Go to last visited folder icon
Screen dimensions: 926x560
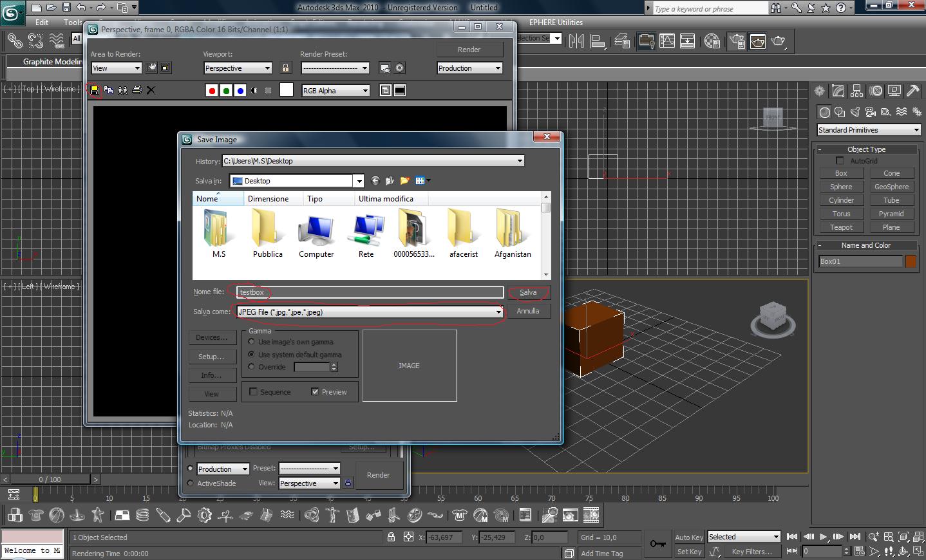(x=375, y=181)
